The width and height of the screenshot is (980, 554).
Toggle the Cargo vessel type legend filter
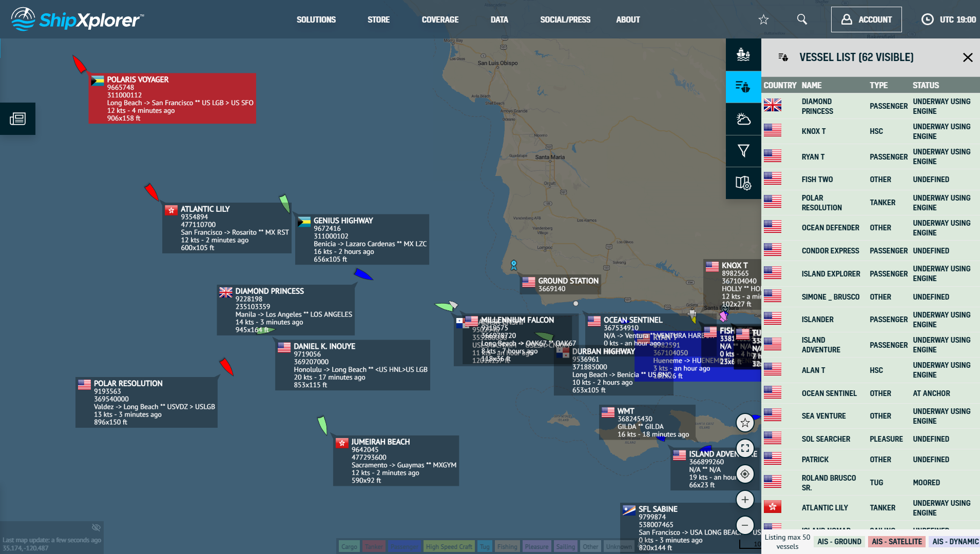pos(349,547)
